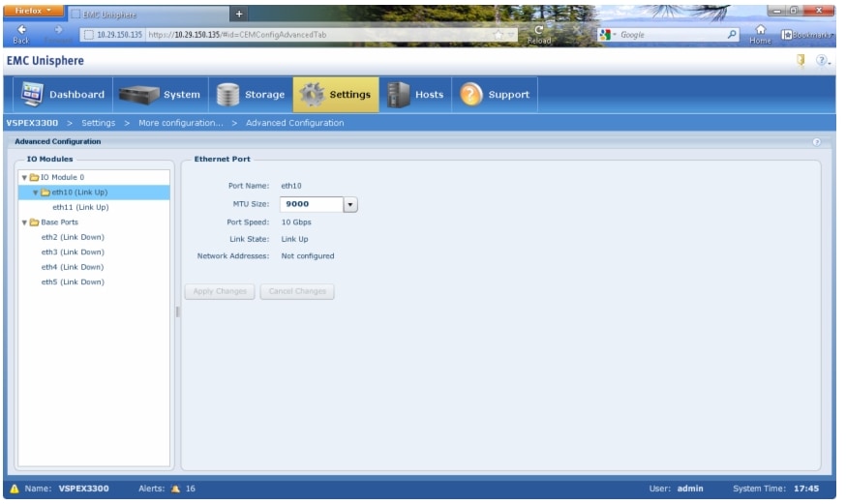Click the search magnifier icon

point(734,35)
